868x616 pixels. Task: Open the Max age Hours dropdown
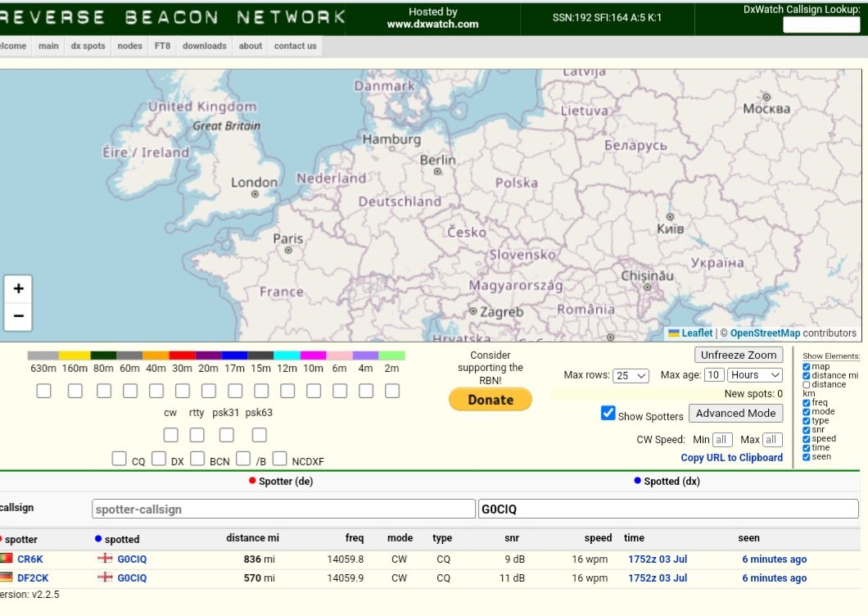[755, 375]
